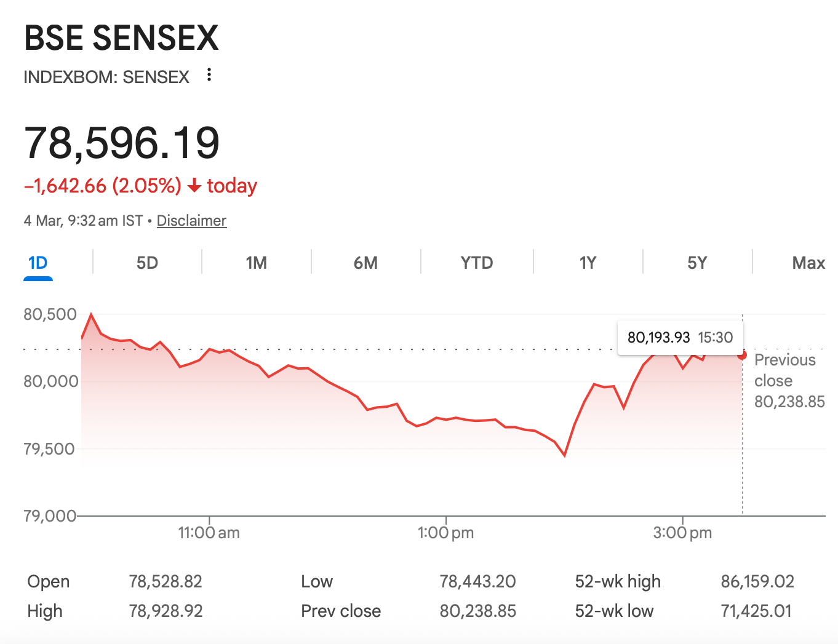The image size is (838, 644).
Task: Switch to the 1M chart range
Action: tap(256, 263)
